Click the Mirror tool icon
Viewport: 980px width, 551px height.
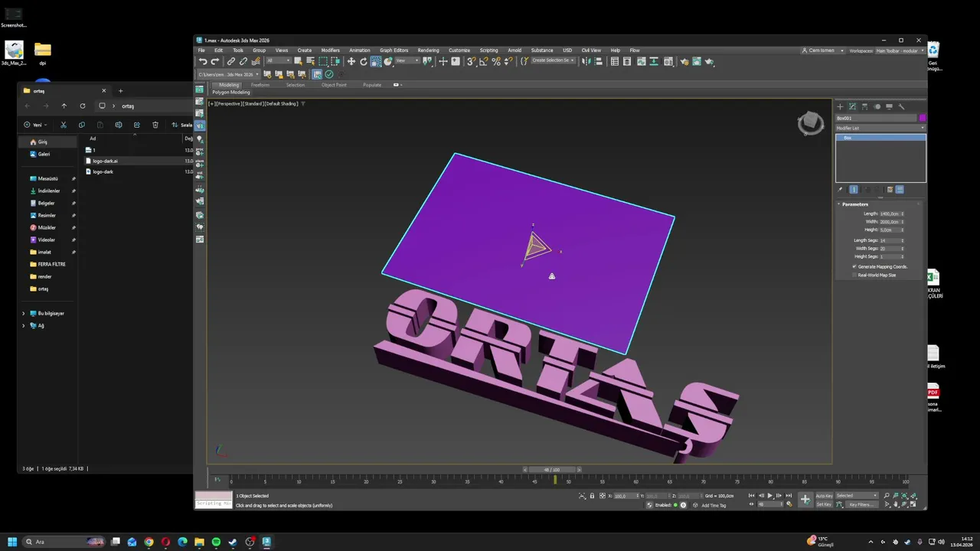[586, 61]
